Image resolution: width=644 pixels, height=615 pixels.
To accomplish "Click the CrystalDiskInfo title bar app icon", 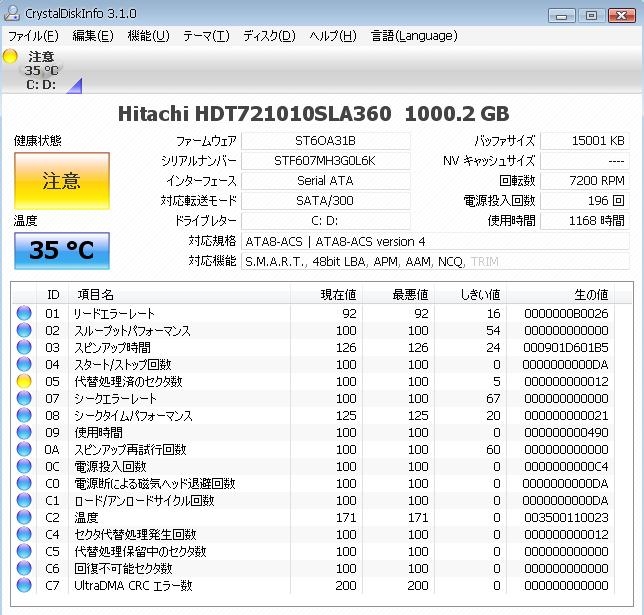I will point(12,13).
